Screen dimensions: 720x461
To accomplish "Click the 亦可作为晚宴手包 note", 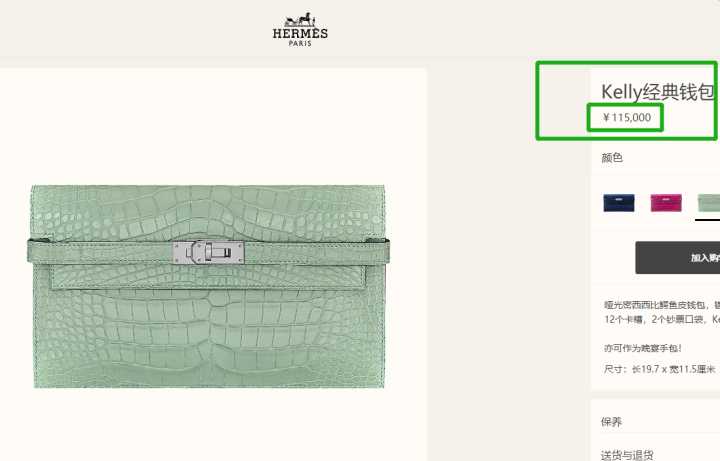I will pos(643,348).
